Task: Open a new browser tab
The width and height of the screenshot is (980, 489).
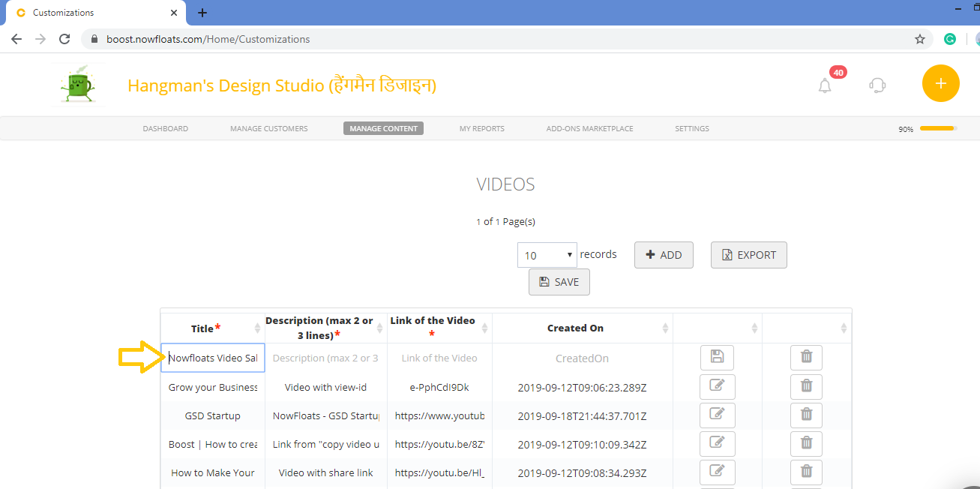Action: tap(202, 13)
